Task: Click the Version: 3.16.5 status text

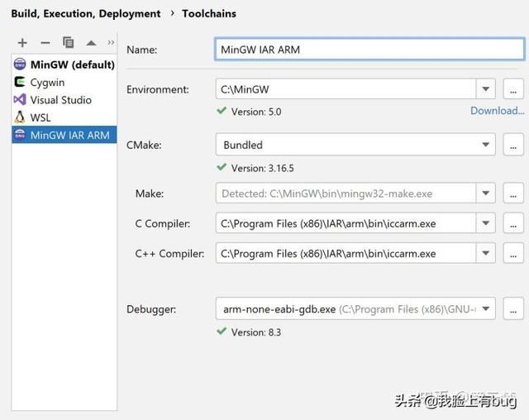Action: click(263, 168)
